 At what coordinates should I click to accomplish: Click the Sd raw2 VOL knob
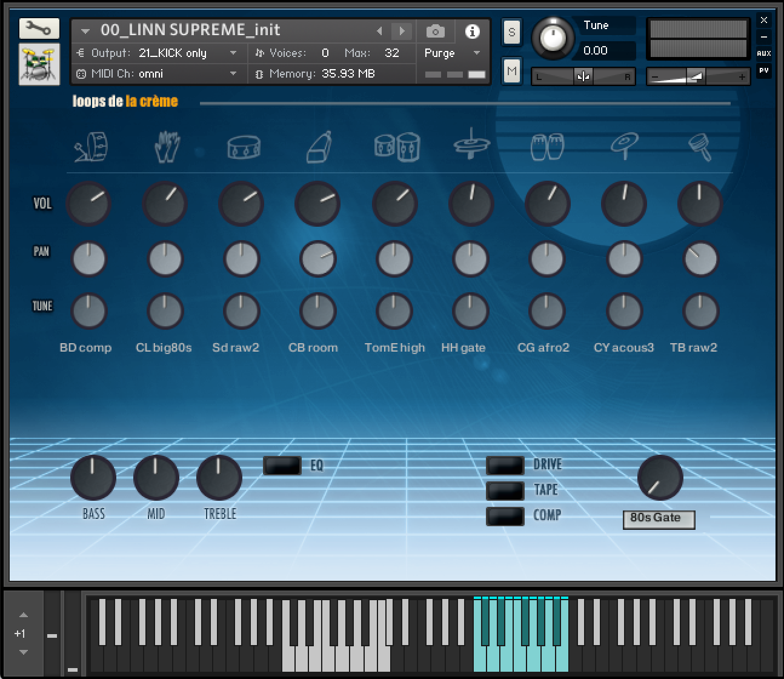tap(241, 204)
